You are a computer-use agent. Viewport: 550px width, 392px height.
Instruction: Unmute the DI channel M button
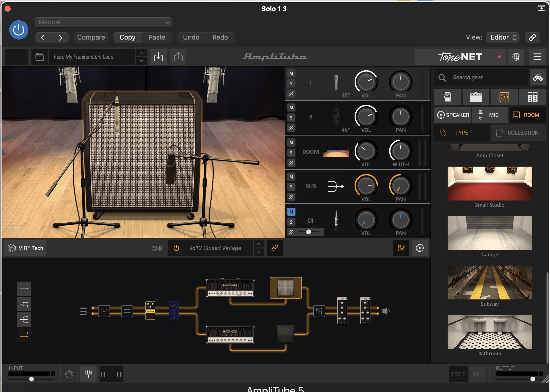tap(291, 212)
